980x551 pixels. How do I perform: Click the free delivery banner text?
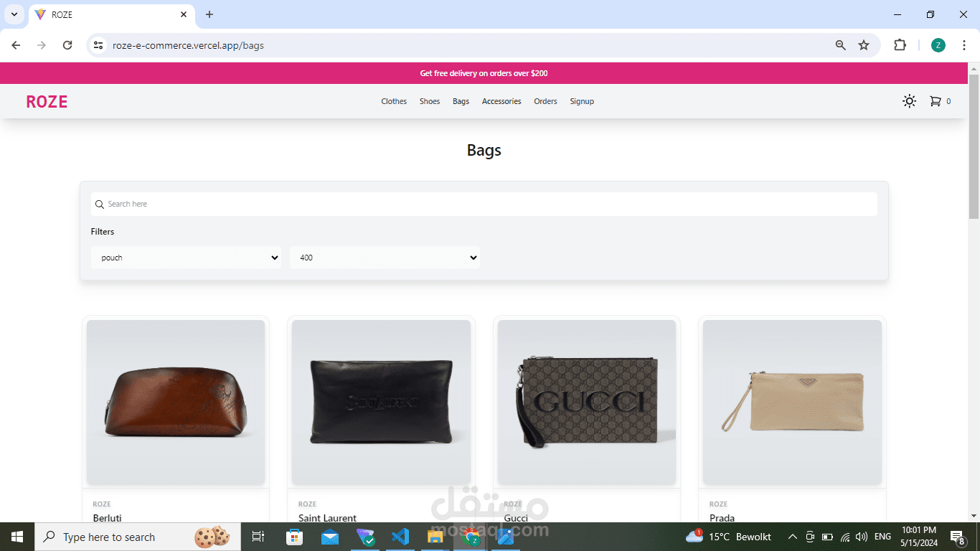pyautogui.click(x=484, y=73)
